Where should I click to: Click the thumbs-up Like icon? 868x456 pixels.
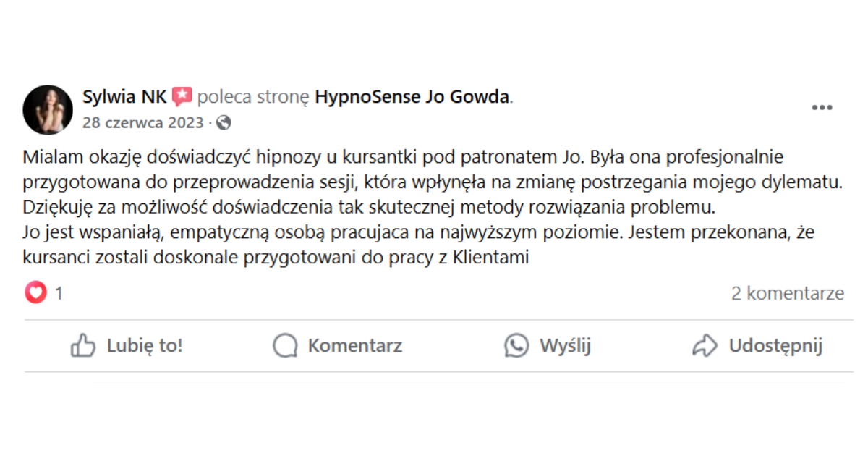point(82,346)
